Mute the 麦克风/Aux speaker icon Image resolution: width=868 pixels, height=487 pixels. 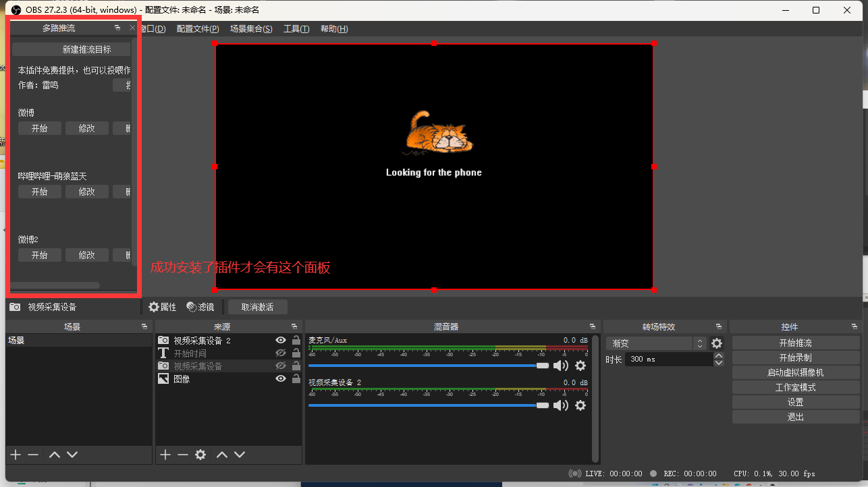click(561, 366)
